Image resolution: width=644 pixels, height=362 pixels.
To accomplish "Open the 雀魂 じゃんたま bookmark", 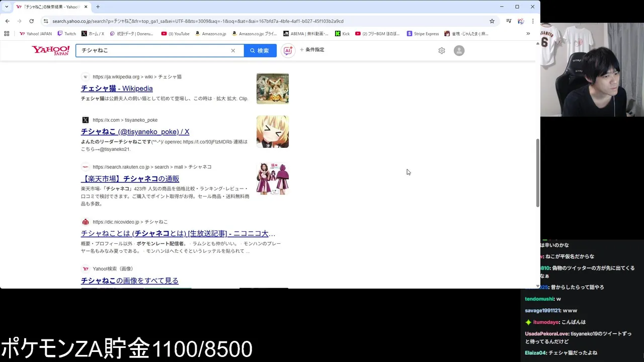I will (466, 34).
